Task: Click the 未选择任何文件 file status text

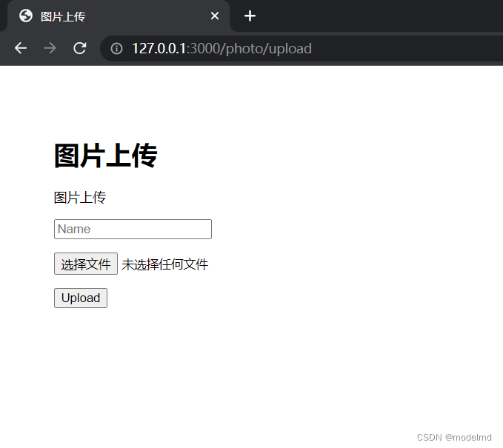Action: pos(165,264)
